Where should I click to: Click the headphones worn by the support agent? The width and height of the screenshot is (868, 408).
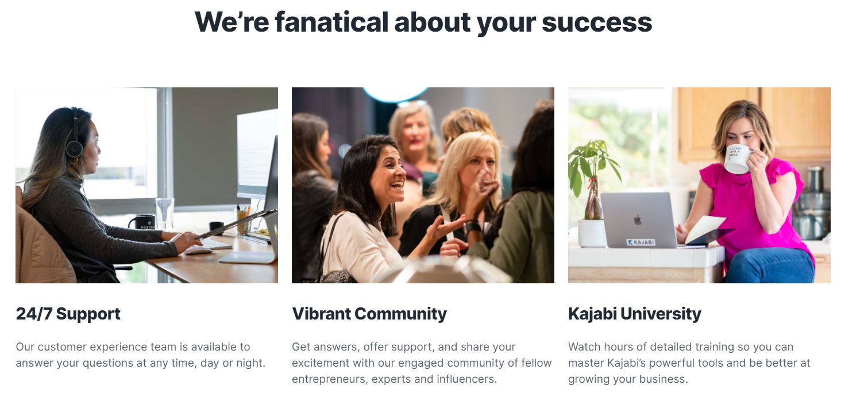75,142
